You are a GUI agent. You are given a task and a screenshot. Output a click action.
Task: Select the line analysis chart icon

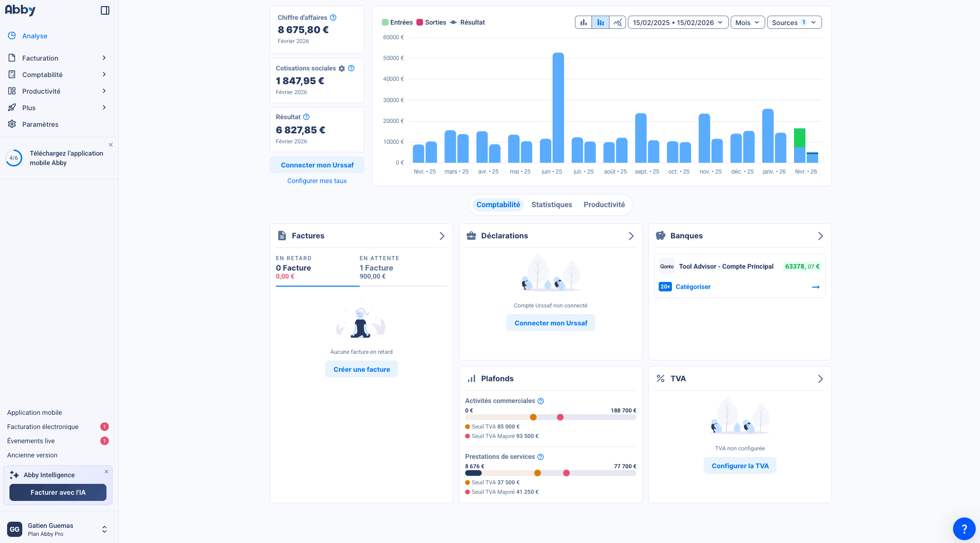pyautogui.click(x=618, y=22)
